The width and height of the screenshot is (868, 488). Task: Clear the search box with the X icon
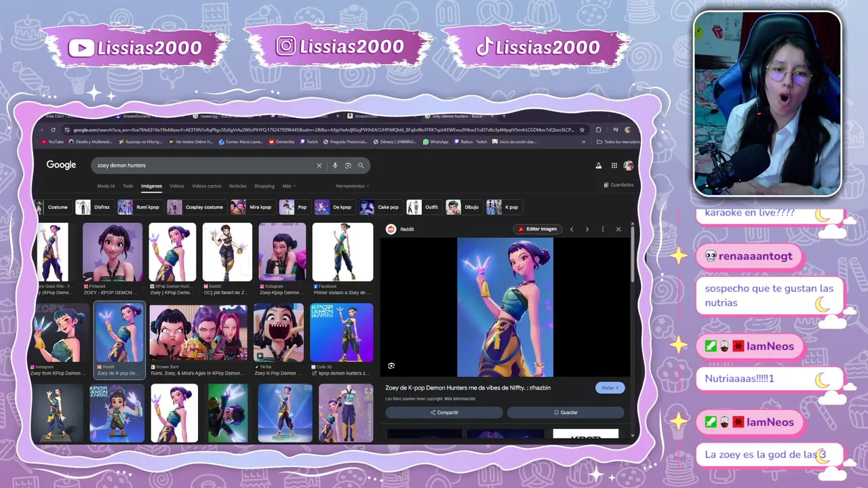[x=319, y=165]
